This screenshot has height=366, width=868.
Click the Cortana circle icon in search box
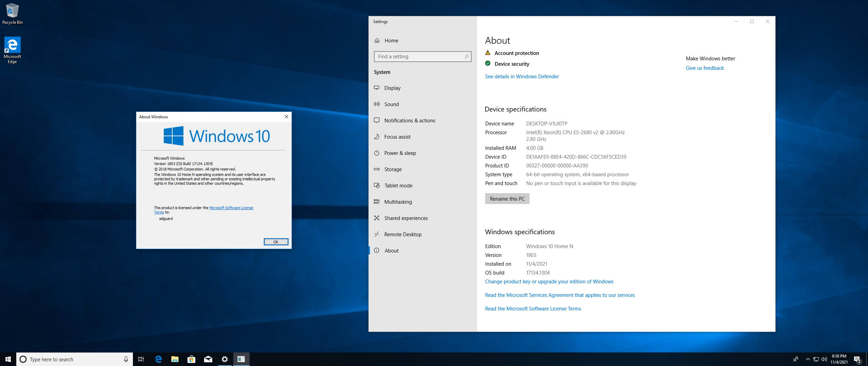click(23, 359)
